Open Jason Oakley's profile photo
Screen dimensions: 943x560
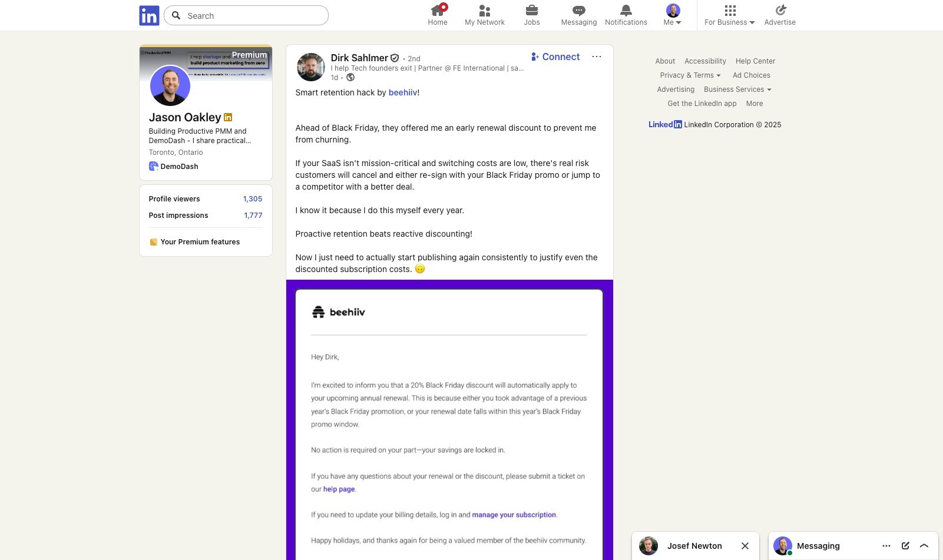170,85
